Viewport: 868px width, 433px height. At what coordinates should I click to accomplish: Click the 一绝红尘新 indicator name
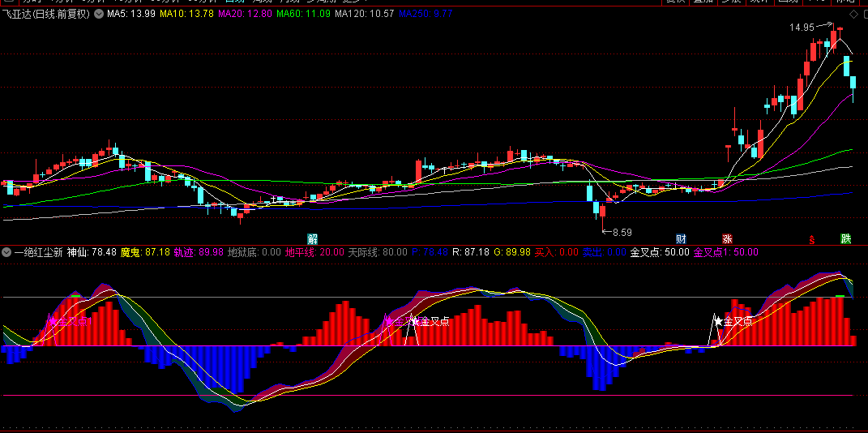click(37, 252)
